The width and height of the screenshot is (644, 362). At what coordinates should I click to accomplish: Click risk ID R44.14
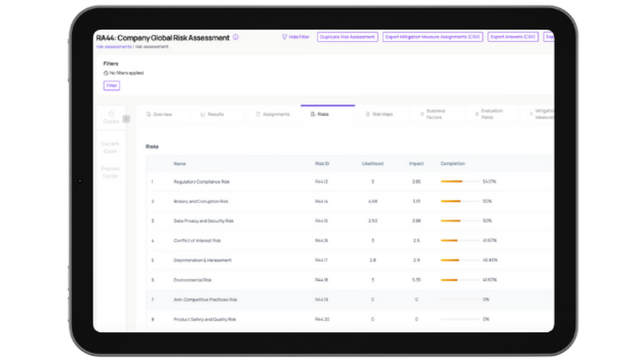click(321, 202)
